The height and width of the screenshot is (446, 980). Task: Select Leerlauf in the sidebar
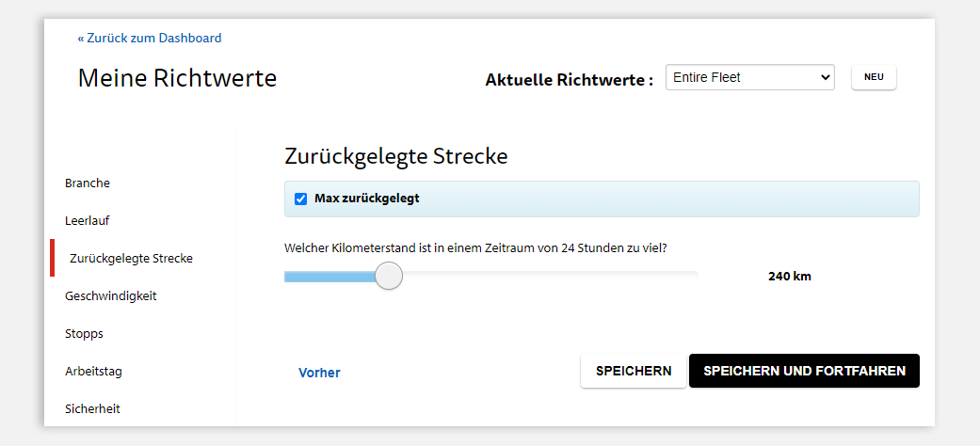[x=88, y=220]
